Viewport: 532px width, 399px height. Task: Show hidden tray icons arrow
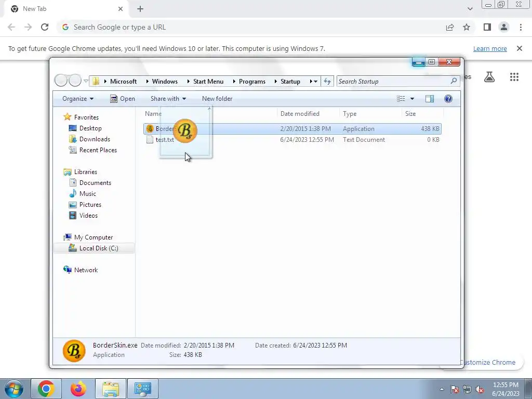click(442, 389)
